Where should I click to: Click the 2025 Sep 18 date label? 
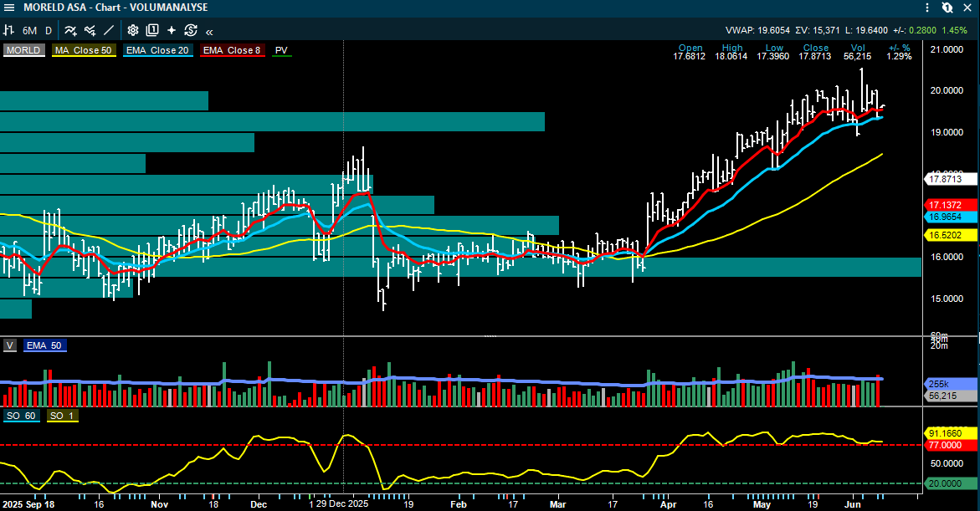(28, 504)
